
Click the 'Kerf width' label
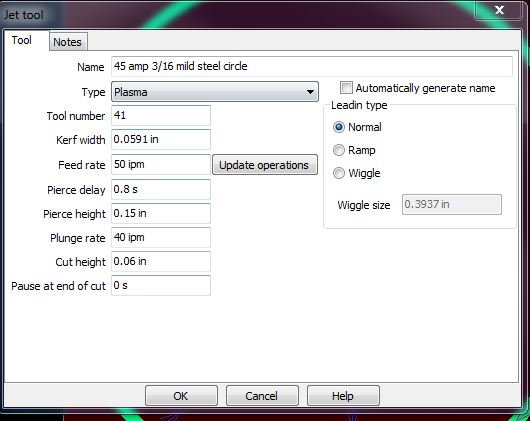point(80,140)
